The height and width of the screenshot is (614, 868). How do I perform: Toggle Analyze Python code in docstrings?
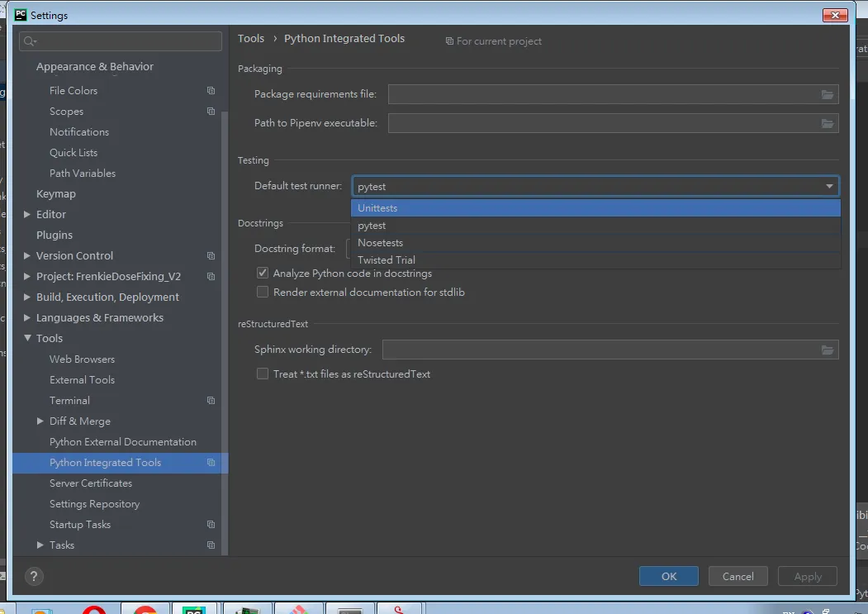tap(263, 273)
